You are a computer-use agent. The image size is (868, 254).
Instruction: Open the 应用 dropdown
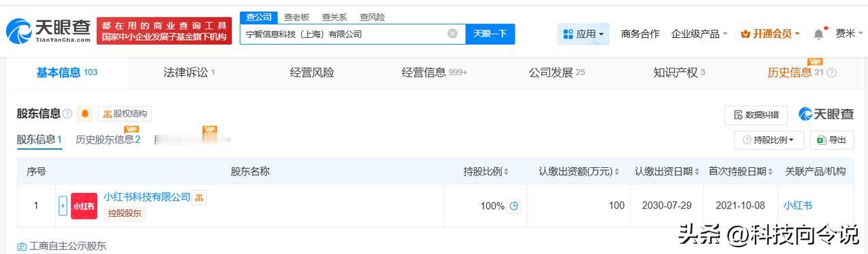(583, 34)
